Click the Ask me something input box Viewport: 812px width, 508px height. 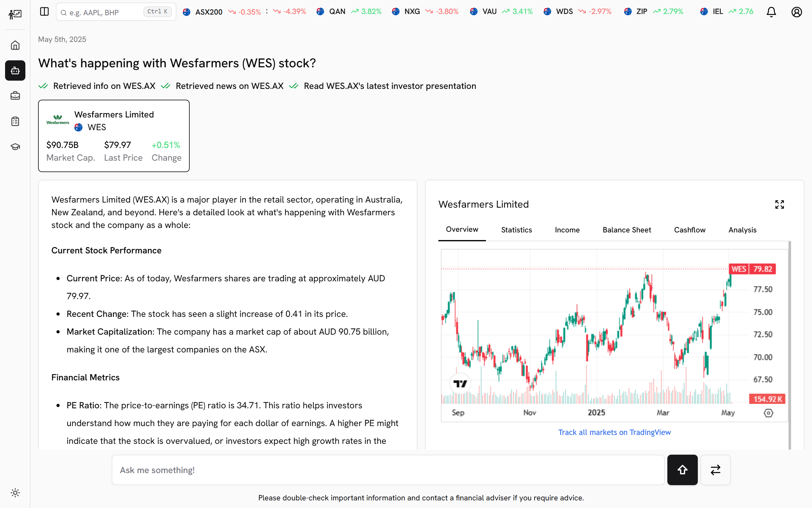click(x=388, y=470)
